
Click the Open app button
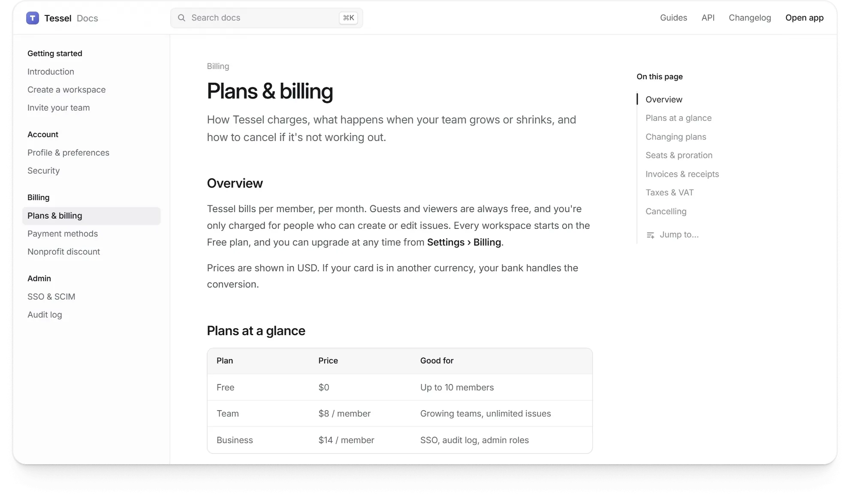coord(804,18)
